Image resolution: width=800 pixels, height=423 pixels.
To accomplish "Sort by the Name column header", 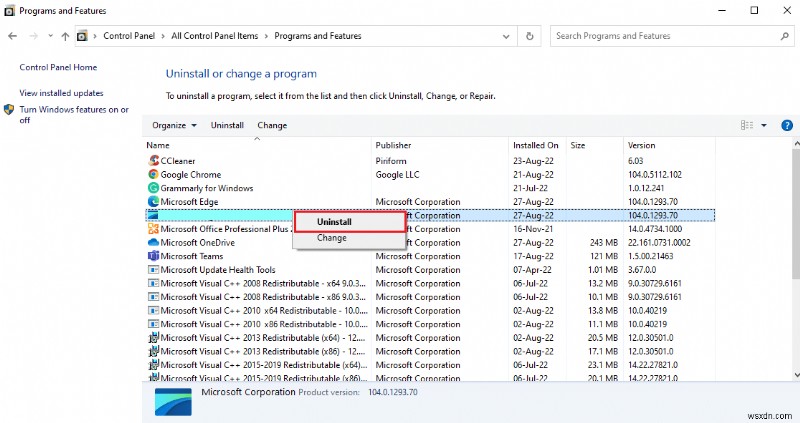I will 257,145.
